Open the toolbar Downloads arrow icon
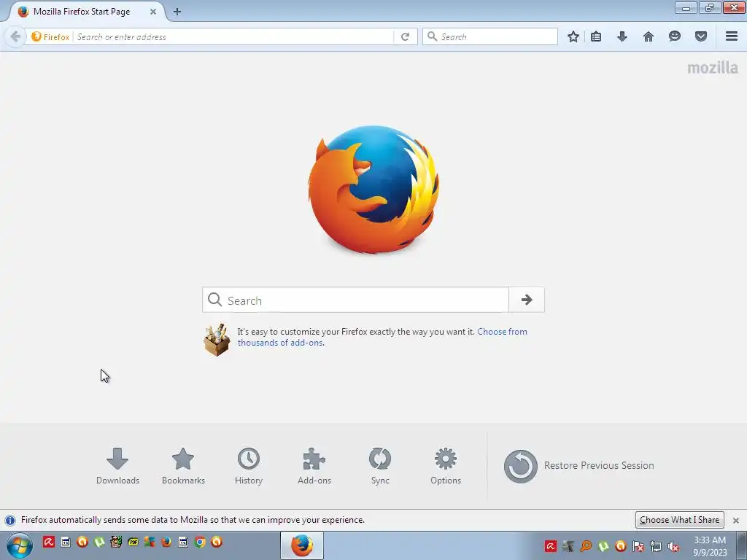Image resolution: width=747 pixels, height=560 pixels. coord(622,36)
